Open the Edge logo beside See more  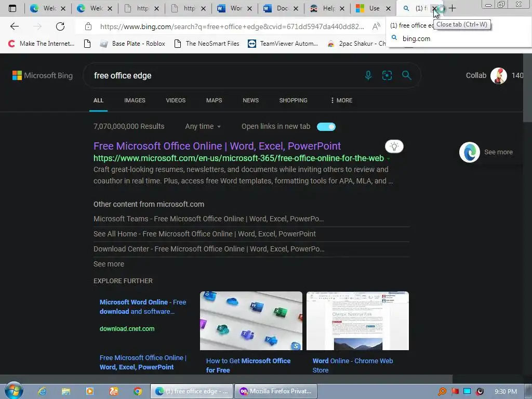tap(469, 152)
